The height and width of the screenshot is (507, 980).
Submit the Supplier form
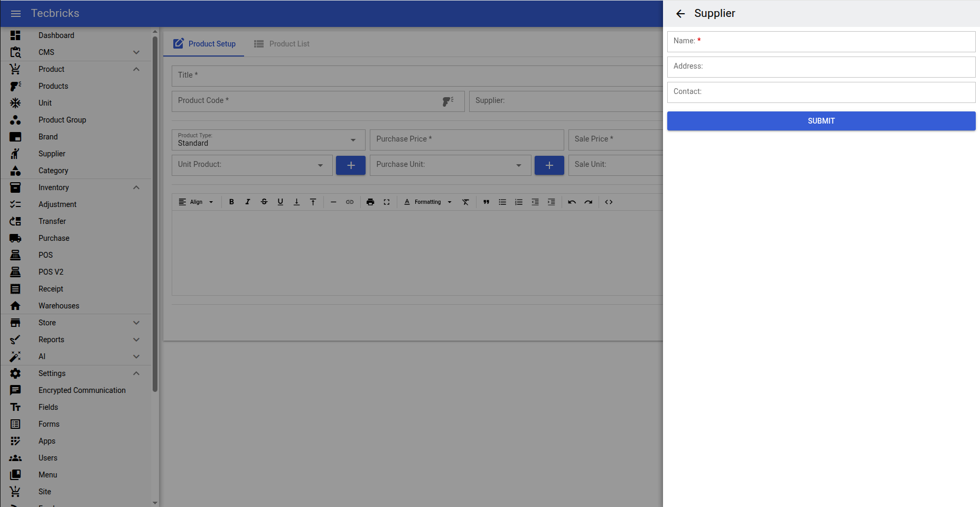coord(821,121)
